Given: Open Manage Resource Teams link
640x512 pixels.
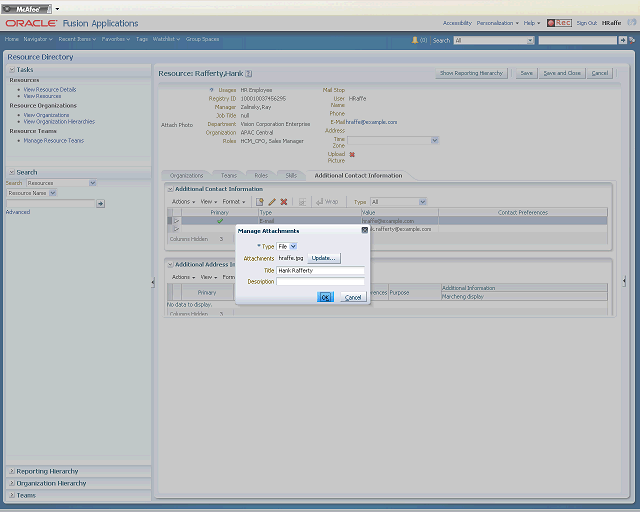Looking at the screenshot, I should tap(53, 140).
